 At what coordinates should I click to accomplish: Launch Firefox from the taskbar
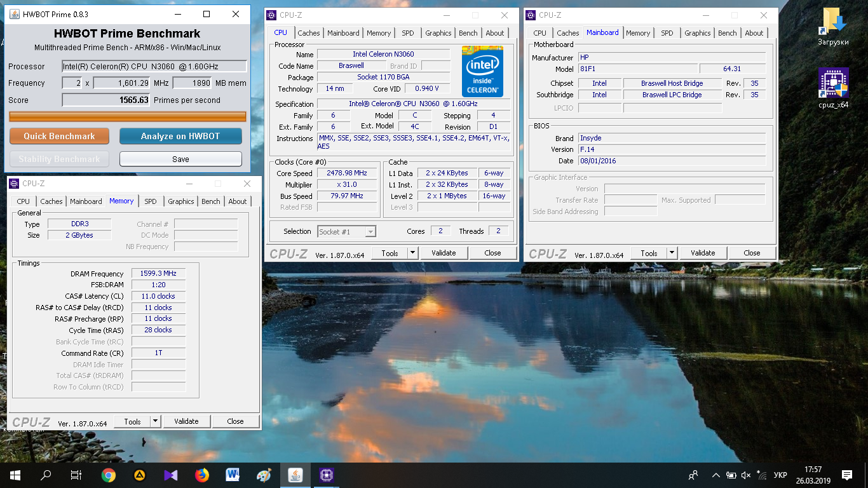coord(201,475)
